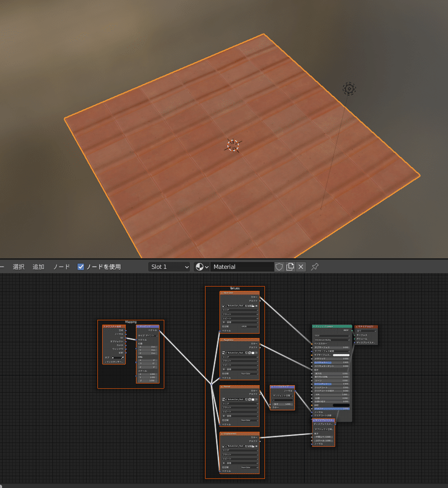Open the Mapping node type ポイント dropdown

pos(148,336)
